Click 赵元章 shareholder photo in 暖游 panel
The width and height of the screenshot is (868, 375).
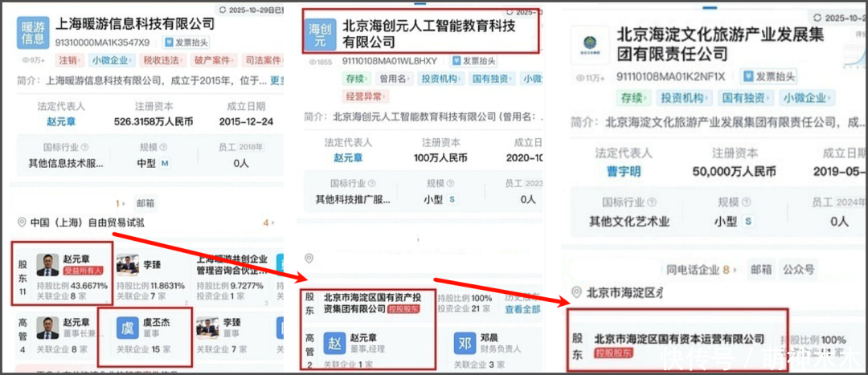[x=47, y=265]
